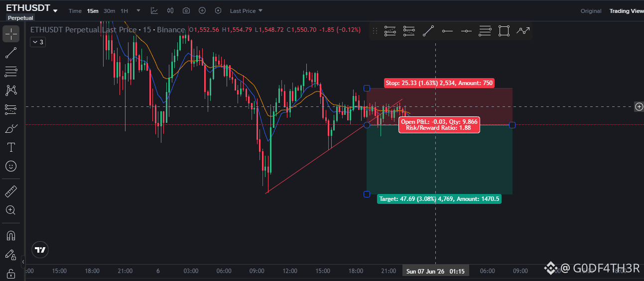Click the right-edge handle of short position
This screenshot has width=644, height=281.
pos(512,125)
